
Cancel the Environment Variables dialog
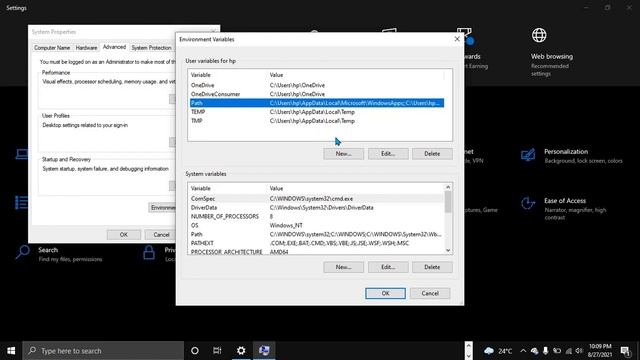430,293
